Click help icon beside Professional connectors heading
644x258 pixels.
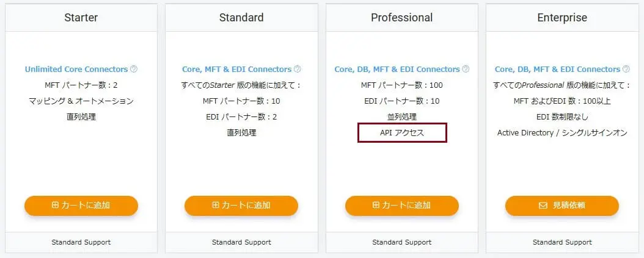point(466,70)
